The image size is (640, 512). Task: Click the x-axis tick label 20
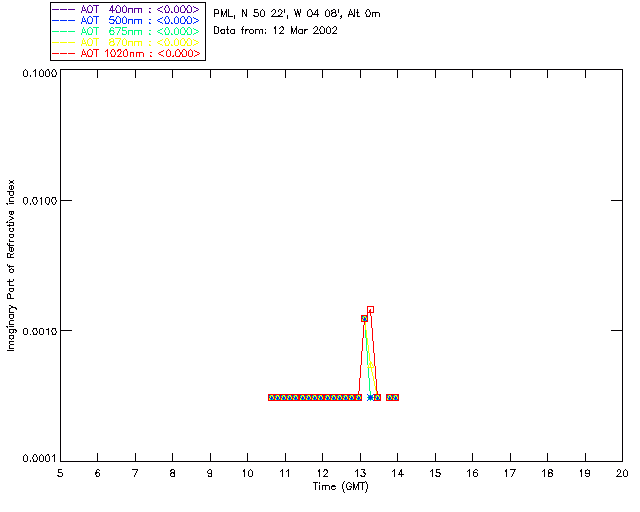click(x=622, y=473)
